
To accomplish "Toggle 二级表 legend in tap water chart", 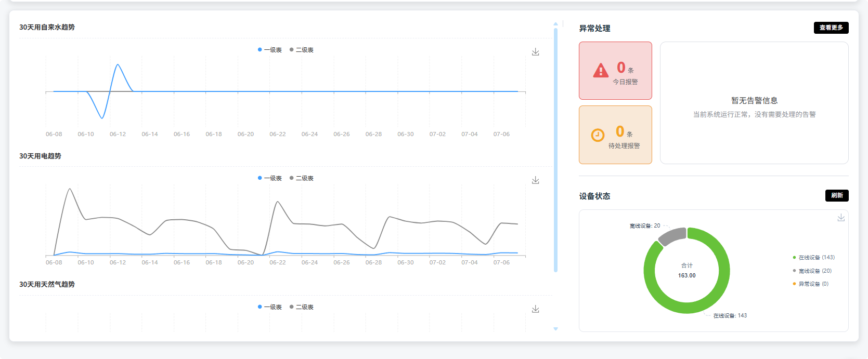I will coord(302,50).
